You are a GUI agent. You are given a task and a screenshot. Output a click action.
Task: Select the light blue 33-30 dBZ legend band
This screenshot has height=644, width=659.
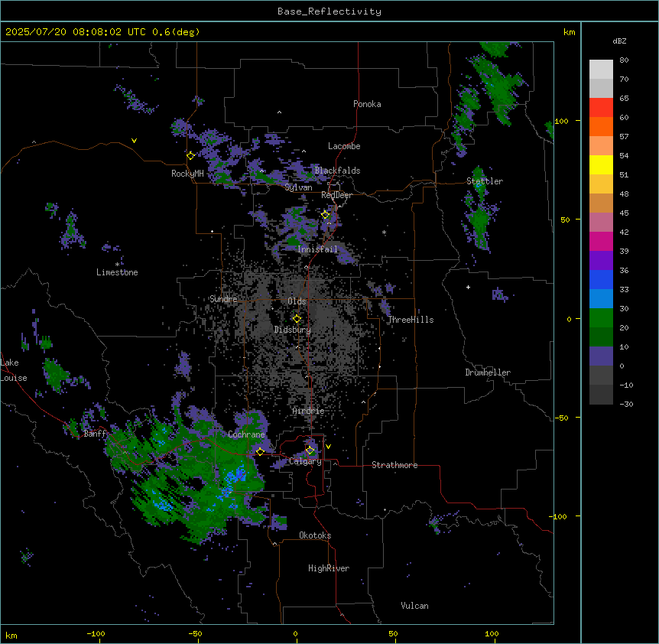pyautogui.click(x=601, y=299)
